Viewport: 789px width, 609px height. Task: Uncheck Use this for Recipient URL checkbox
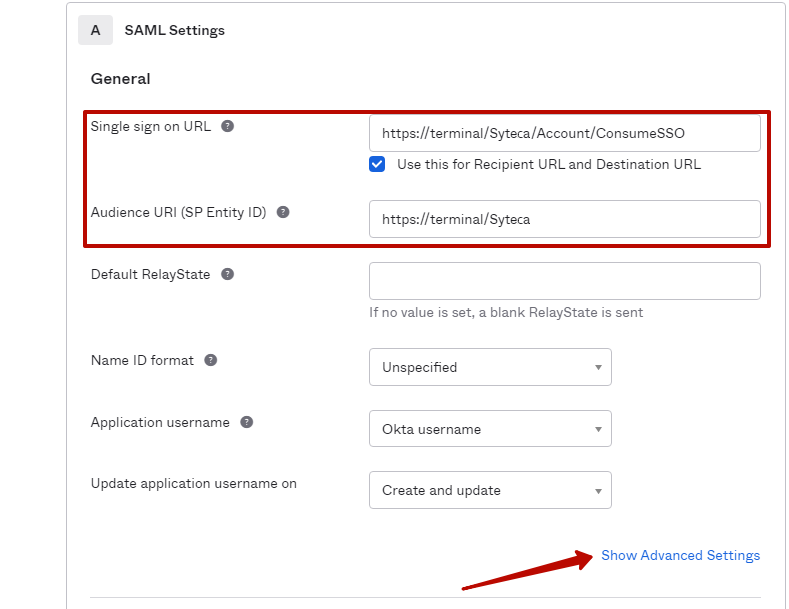pyautogui.click(x=377, y=164)
